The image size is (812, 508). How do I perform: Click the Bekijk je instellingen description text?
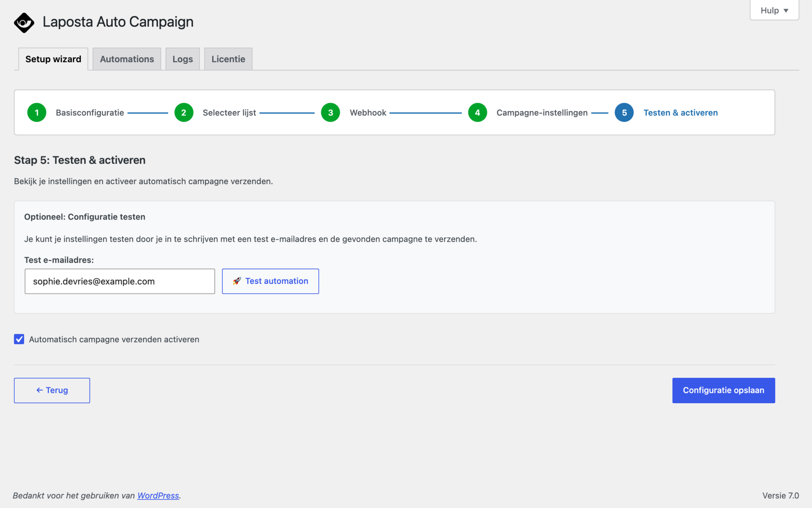point(144,181)
